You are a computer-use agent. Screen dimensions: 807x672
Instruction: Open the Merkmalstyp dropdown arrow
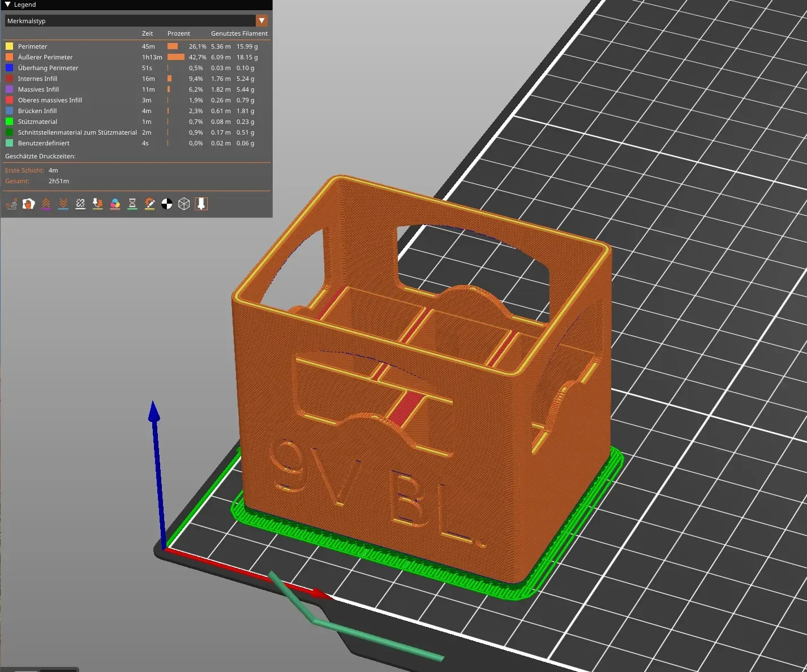[261, 21]
